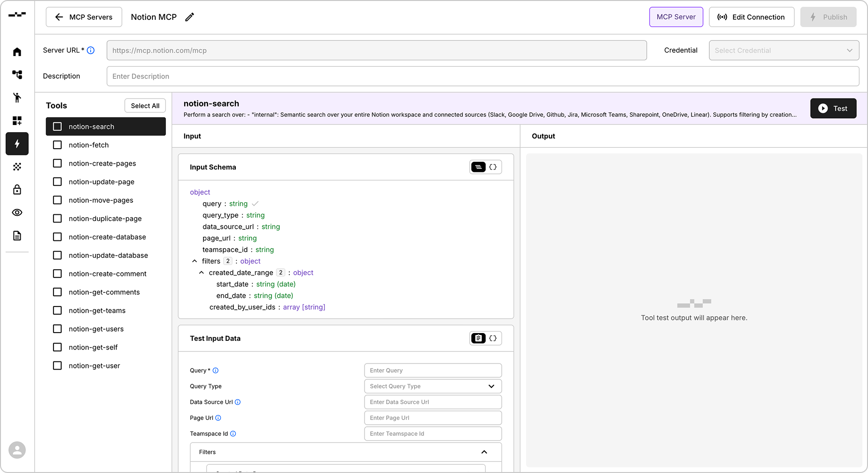This screenshot has width=868, height=473.
Task: Click the Test button
Action: 833,108
